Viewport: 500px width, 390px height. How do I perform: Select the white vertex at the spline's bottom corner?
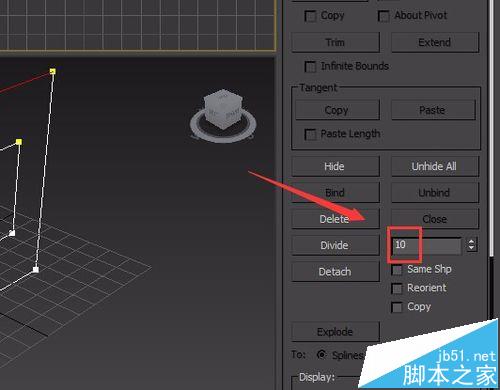pos(35,270)
